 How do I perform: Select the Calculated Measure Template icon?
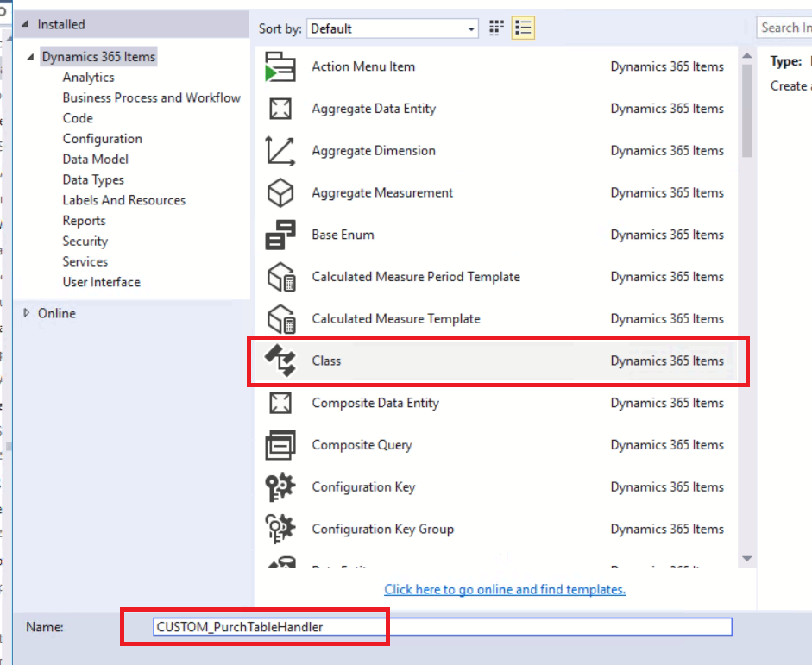coord(281,319)
